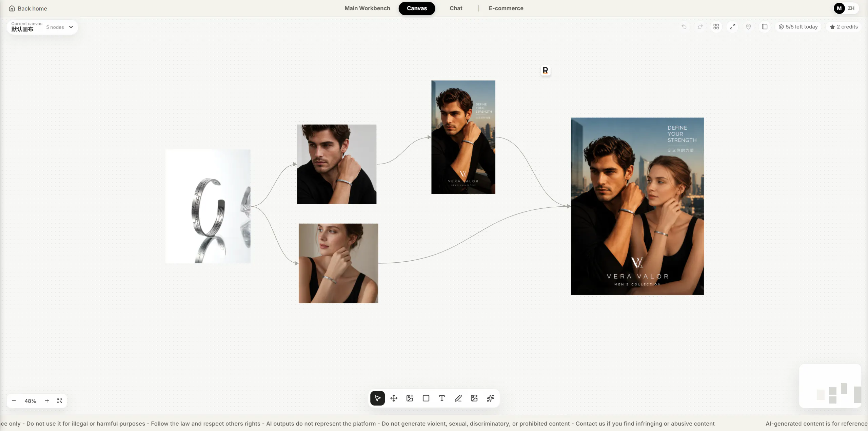Zoom in with the plus button

coord(47,401)
